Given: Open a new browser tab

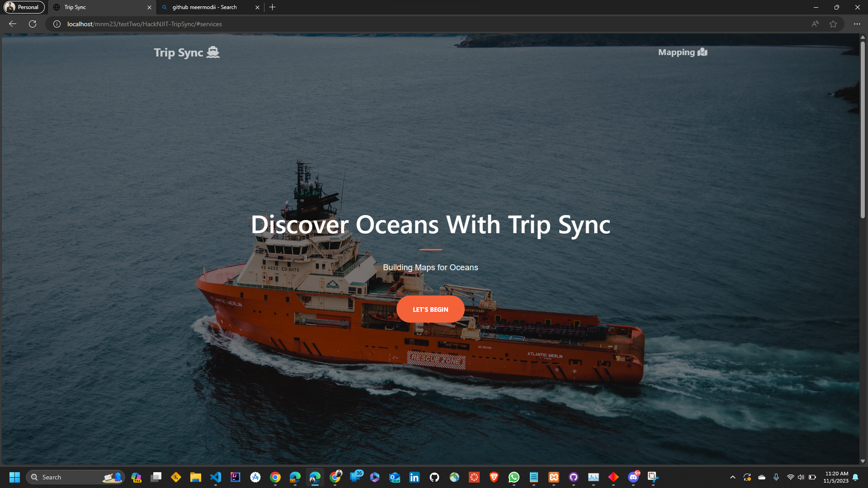Looking at the screenshot, I should click(x=273, y=7).
